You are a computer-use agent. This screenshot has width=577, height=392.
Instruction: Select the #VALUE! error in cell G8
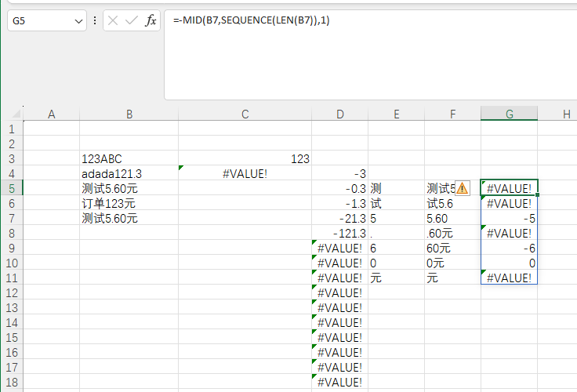click(x=510, y=234)
